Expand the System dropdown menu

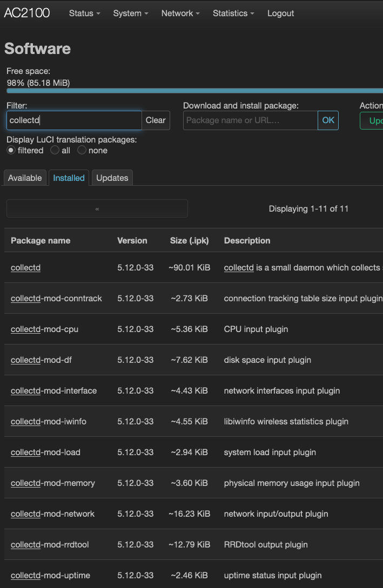click(x=130, y=13)
